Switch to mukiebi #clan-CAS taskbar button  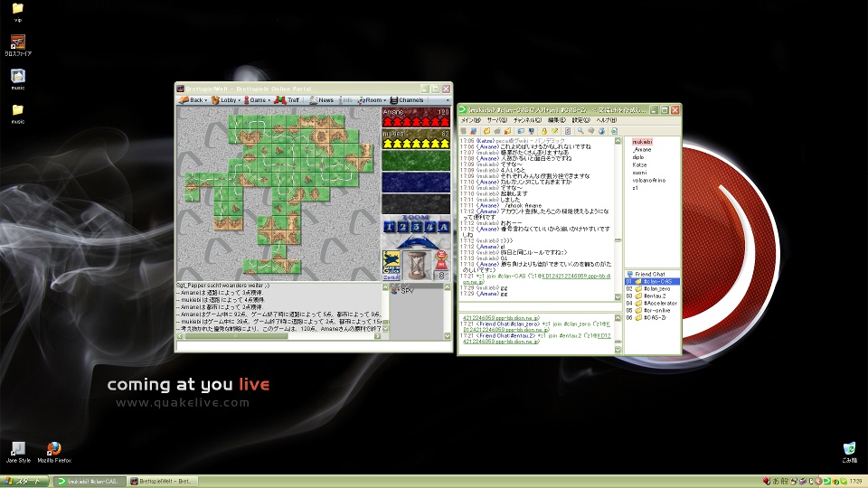coord(90,482)
